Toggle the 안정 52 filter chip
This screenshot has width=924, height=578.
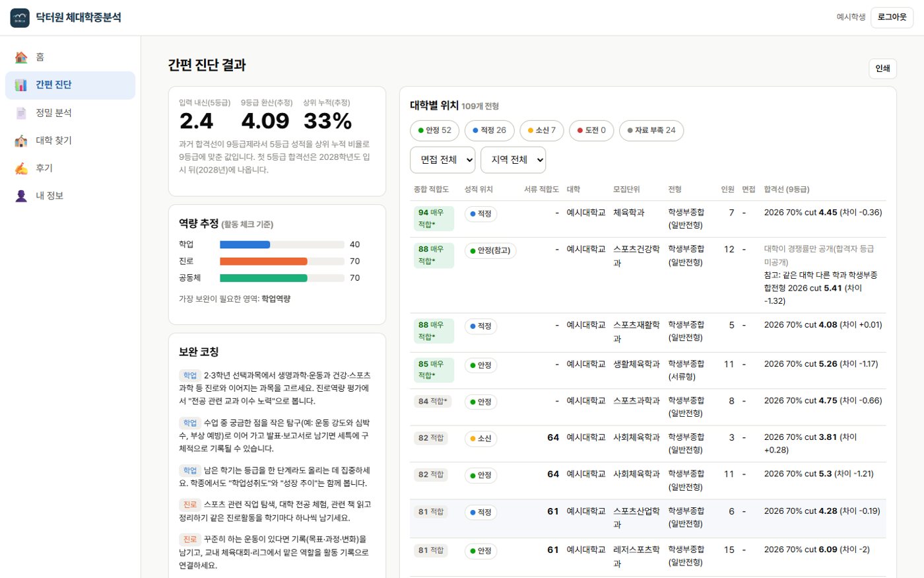pyautogui.click(x=434, y=130)
